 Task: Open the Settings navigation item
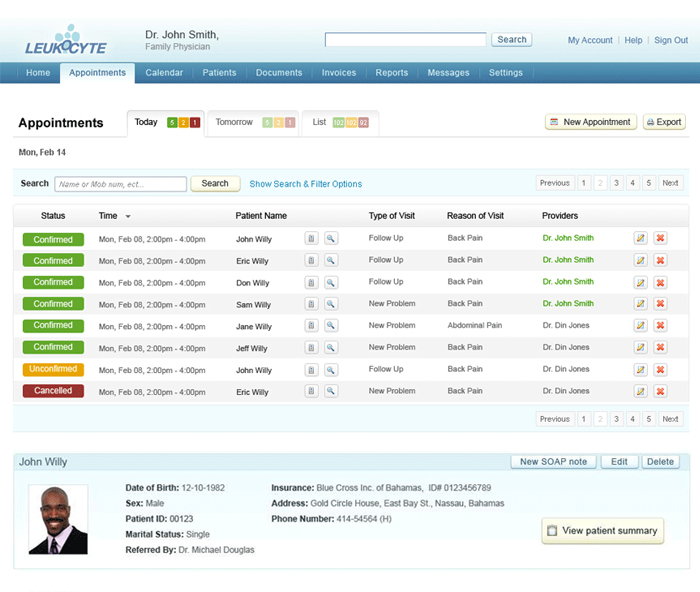(505, 73)
